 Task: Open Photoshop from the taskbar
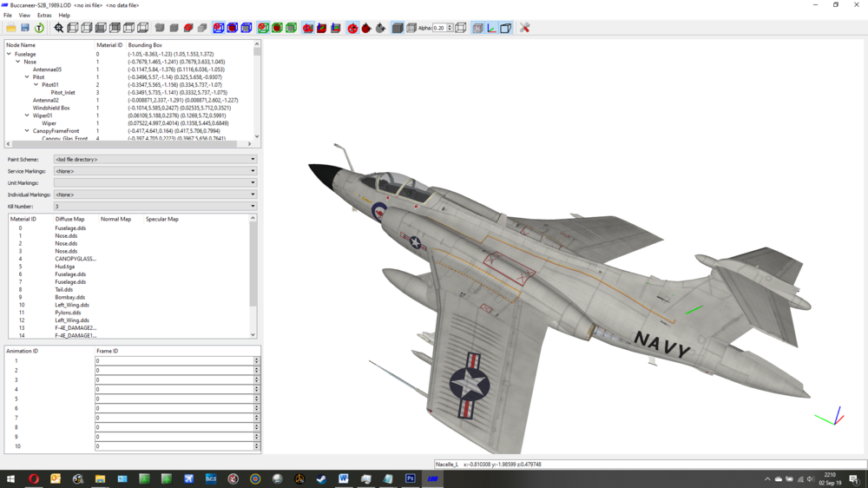click(411, 478)
